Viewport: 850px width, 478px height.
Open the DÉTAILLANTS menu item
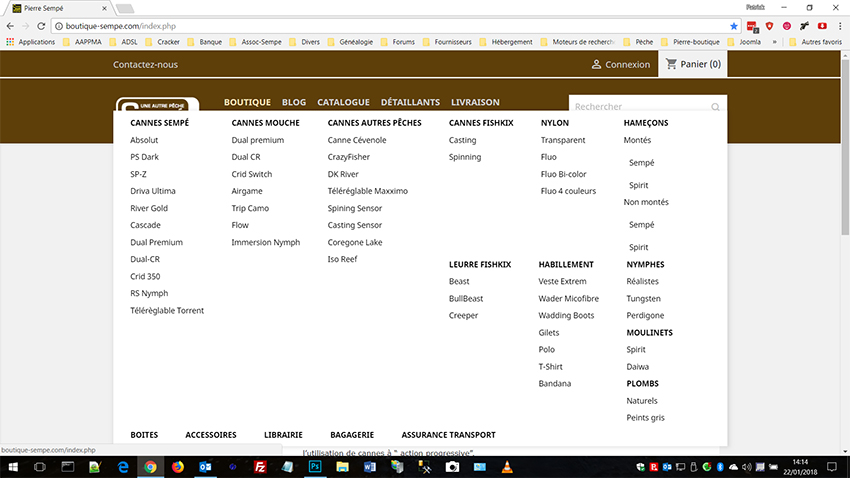point(410,102)
